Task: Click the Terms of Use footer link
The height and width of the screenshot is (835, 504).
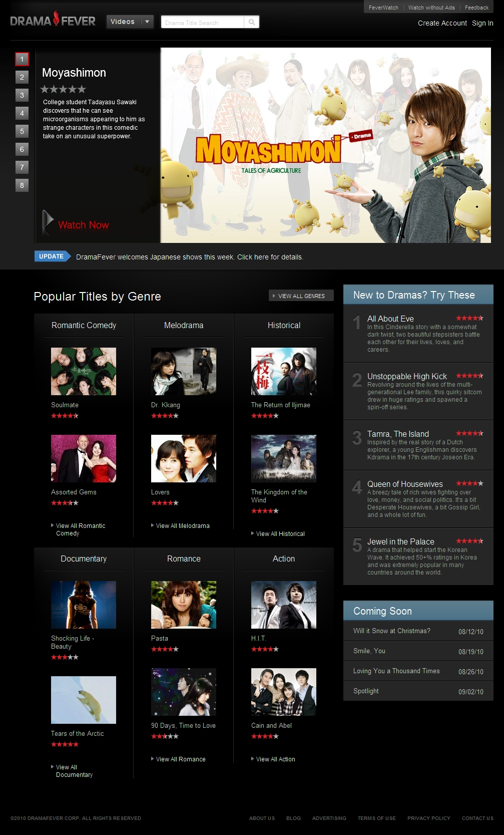Action: (377, 818)
